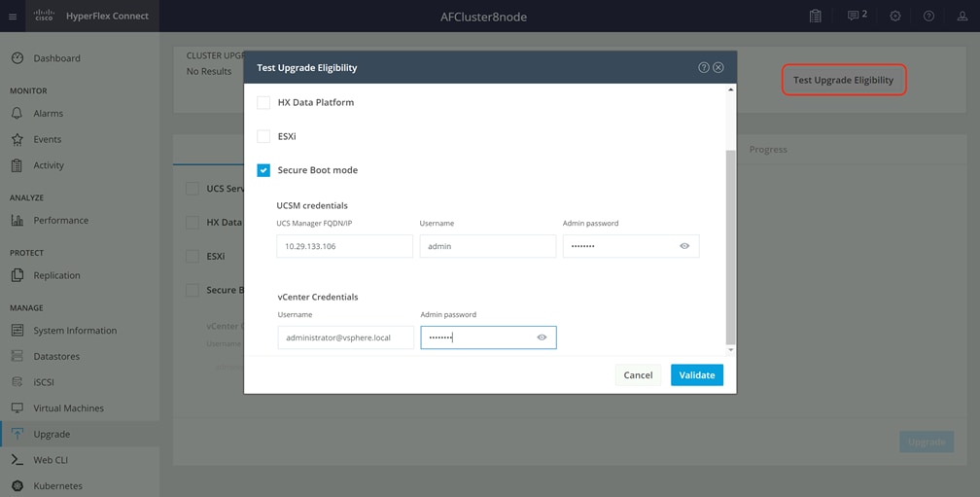980x497 pixels.
Task: Show the UCSM admin password
Action: coord(684,246)
